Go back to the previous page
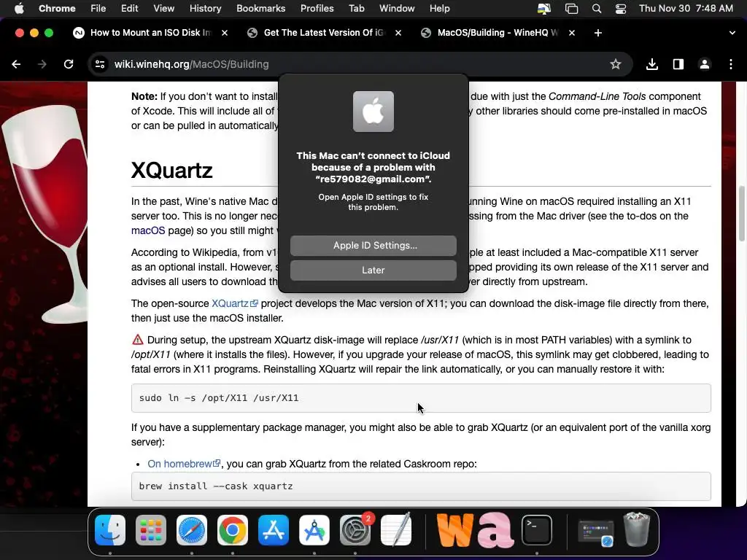Screen dimensions: 747x560 (x=16, y=64)
